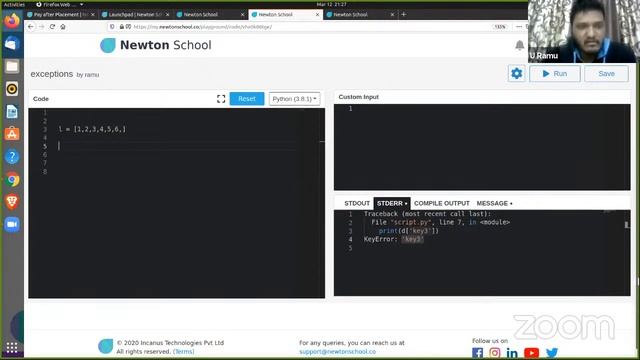Click the clock in the top bar
Image resolution: width=640 pixels, height=360 pixels.
point(331,4)
